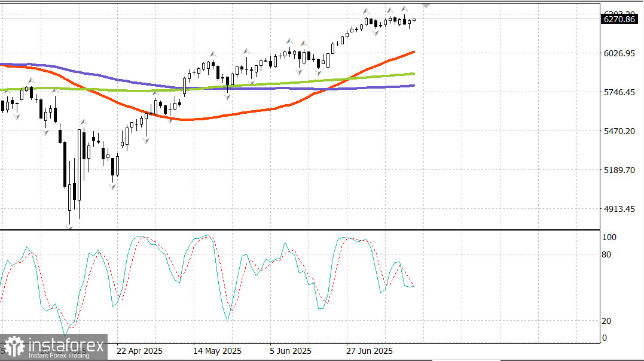Select the 22 Apr 2025 date label
Image resolution: width=644 pixels, height=361 pixels.
pyautogui.click(x=139, y=351)
